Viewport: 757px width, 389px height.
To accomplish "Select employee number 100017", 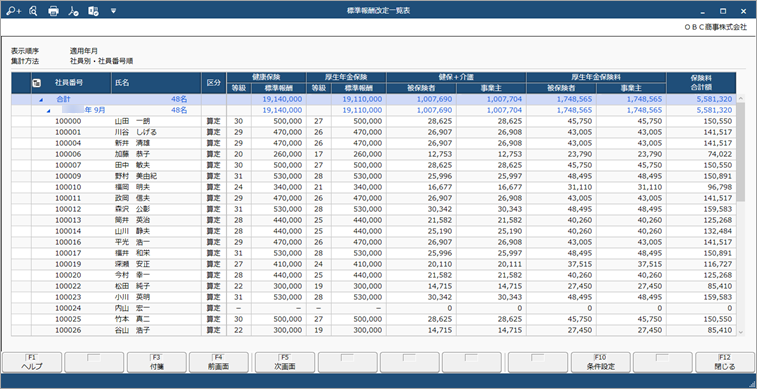I will 68,253.
